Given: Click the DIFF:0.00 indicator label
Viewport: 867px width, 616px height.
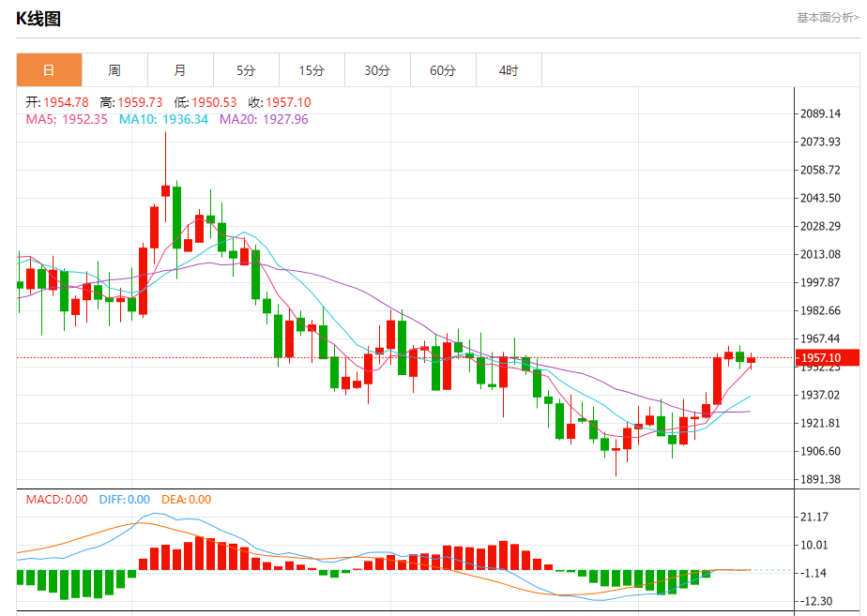Looking at the screenshot, I should 125,500.
